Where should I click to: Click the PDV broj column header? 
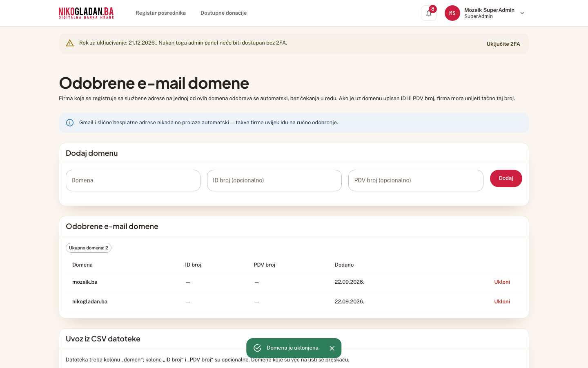[264, 265]
